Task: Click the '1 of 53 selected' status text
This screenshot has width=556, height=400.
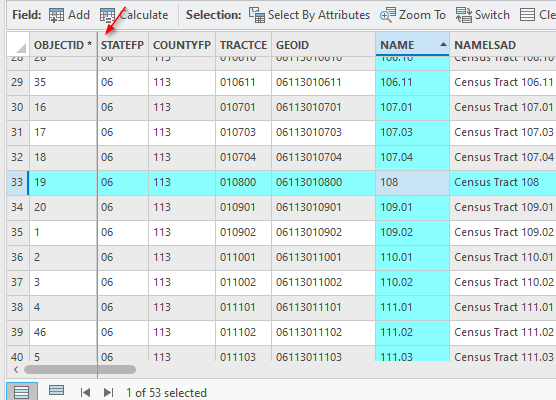Action: [x=166, y=393]
